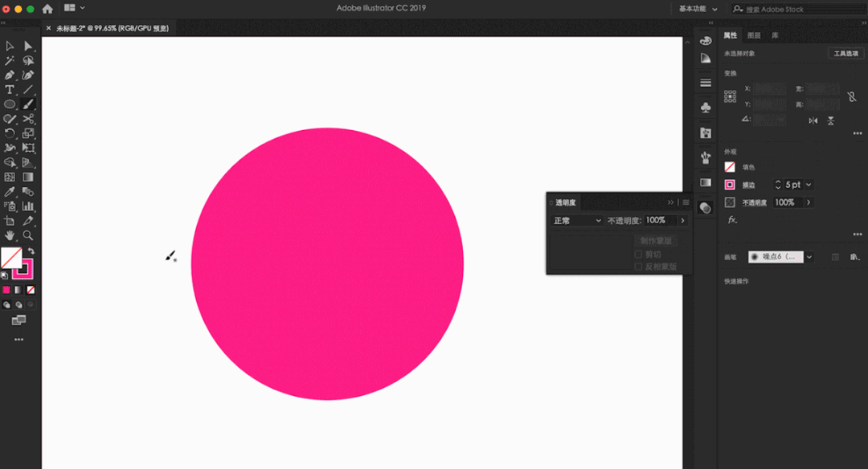This screenshot has width=868, height=469.
Task: Select the Paintbrush tool
Action: point(28,104)
